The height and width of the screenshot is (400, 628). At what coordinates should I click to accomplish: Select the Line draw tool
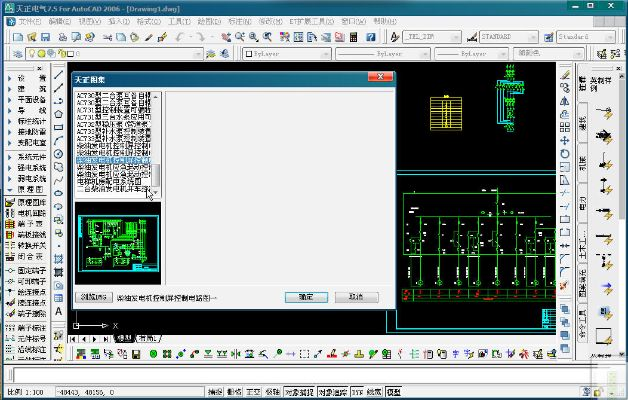[59, 75]
